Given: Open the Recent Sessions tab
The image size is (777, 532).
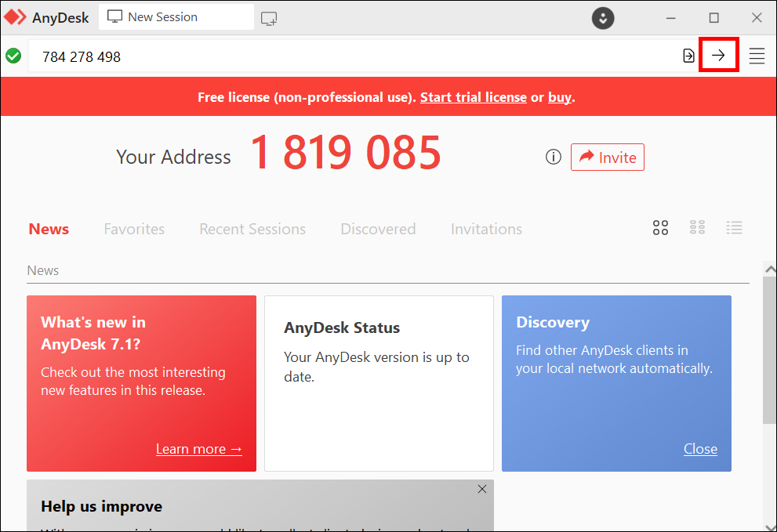Looking at the screenshot, I should [x=252, y=229].
